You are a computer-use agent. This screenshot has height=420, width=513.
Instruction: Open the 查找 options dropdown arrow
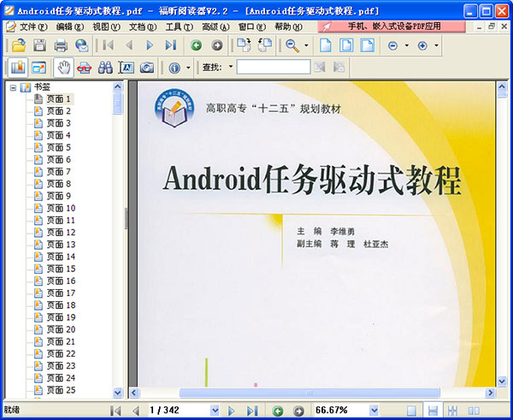231,67
